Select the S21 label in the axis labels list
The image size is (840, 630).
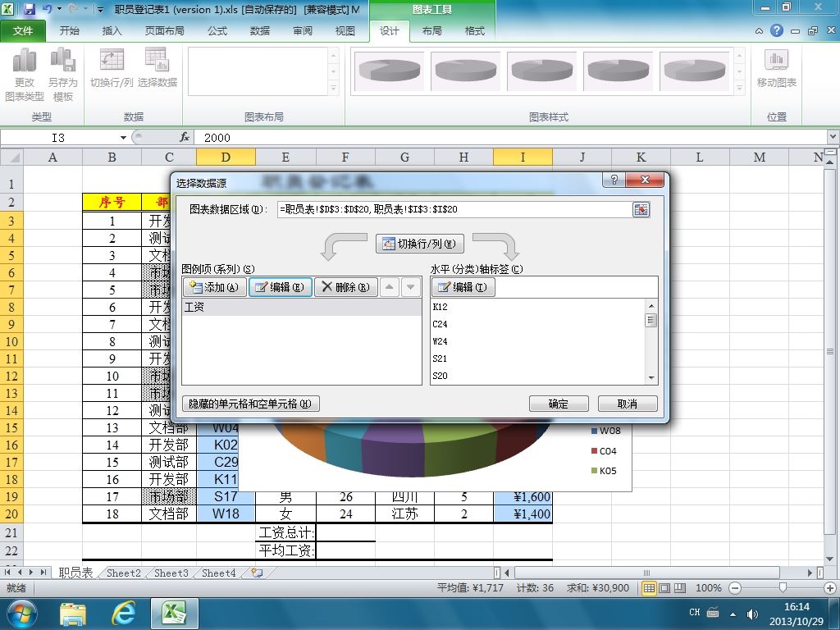coord(440,358)
